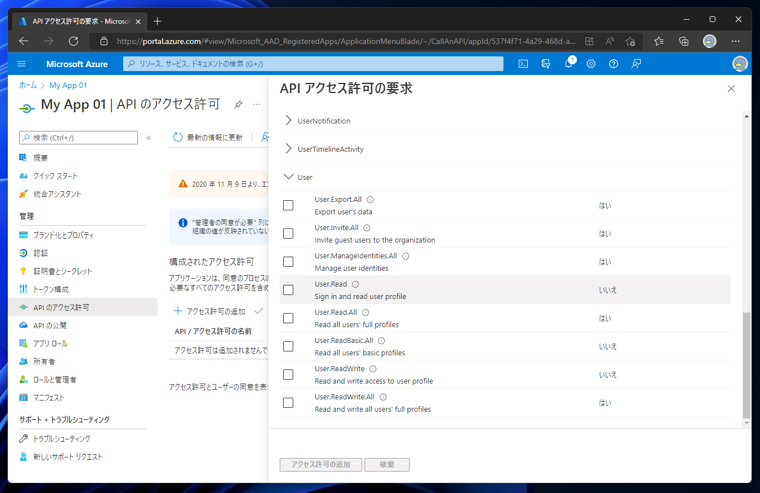Open more options ellipsis next to pin
The width and height of the screenshot is (760, 493).
pos(256,104)
